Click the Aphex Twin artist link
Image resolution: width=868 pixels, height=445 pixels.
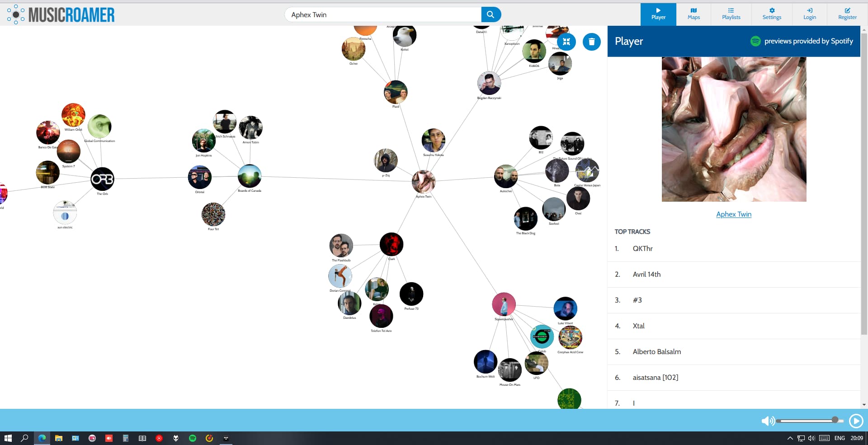click(x=734, y=214)
